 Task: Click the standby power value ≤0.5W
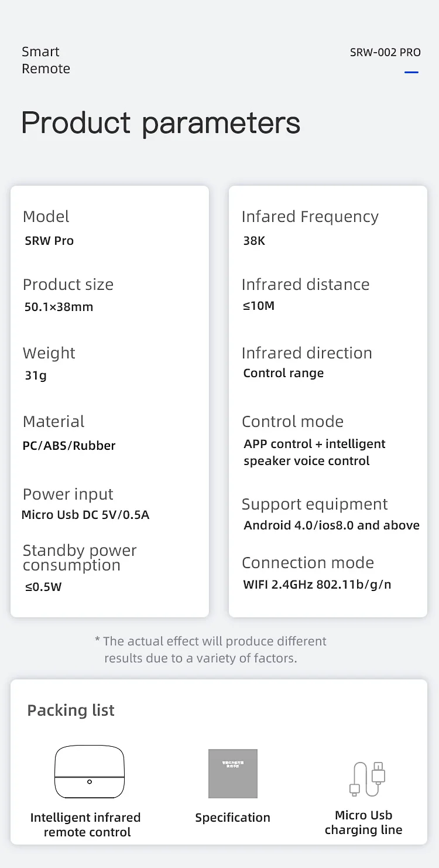pyautogui.click(x=43, y=586)
